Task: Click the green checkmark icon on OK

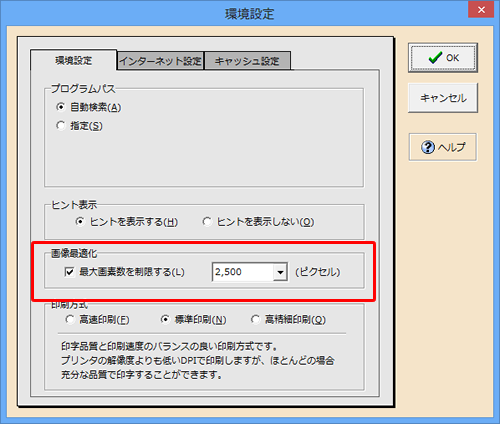Action: tap(435, 57)
